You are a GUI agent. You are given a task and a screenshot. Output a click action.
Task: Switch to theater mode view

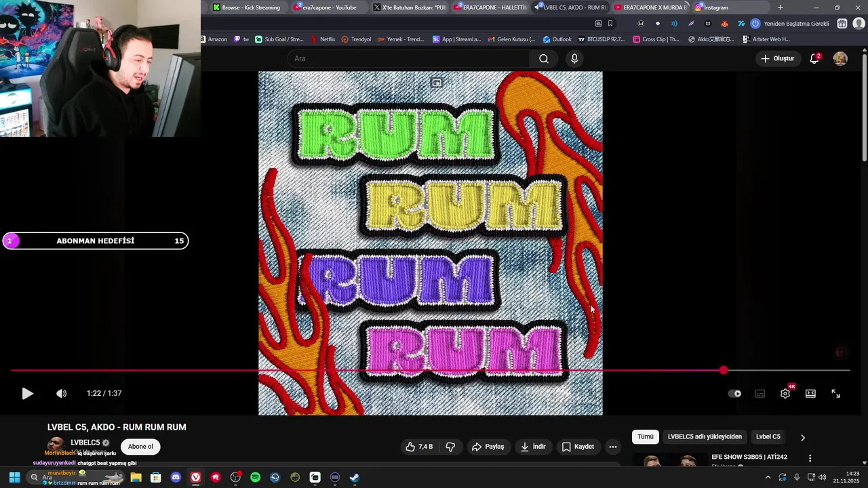click(x=810, y=393)
